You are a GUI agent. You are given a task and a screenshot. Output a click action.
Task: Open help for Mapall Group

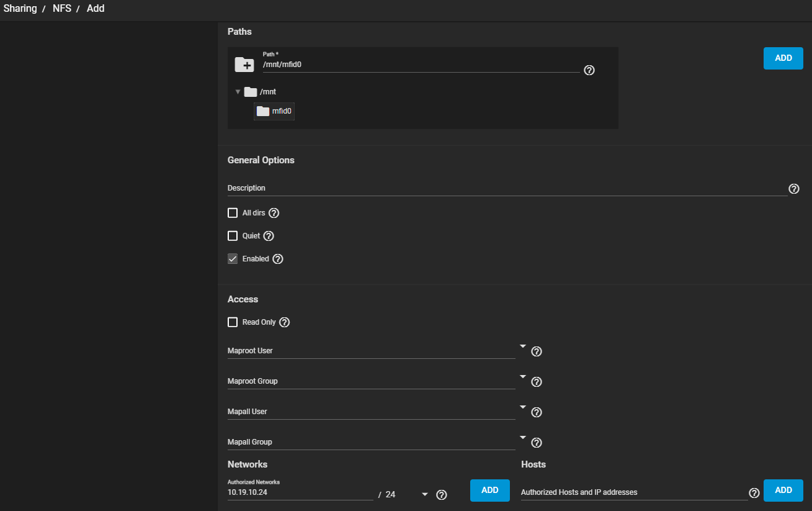(537, 443)
